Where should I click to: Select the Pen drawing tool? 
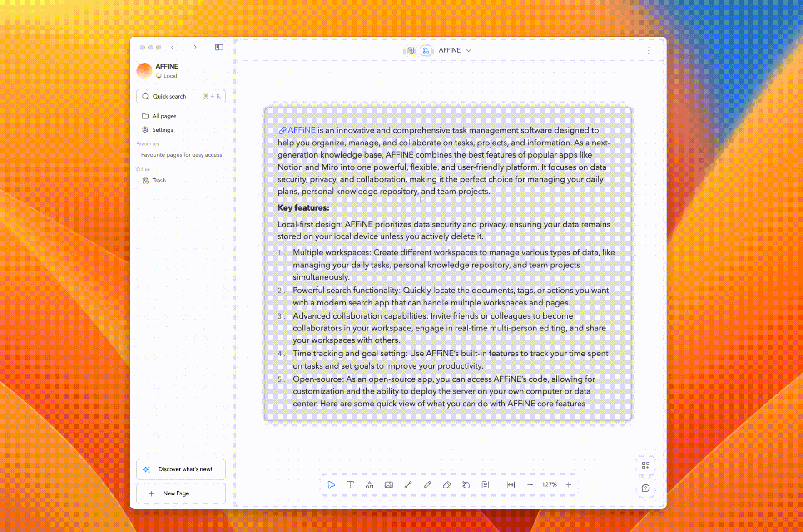pos(427,485)
